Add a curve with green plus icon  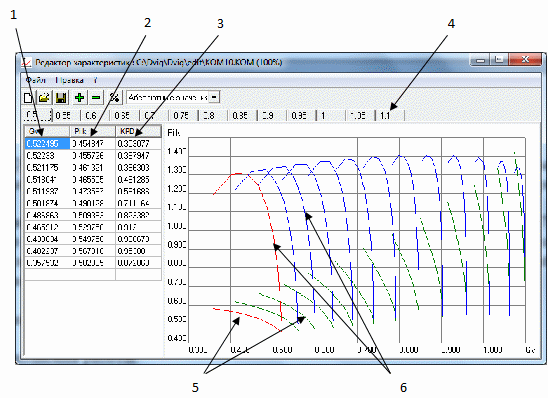[79, 97]
